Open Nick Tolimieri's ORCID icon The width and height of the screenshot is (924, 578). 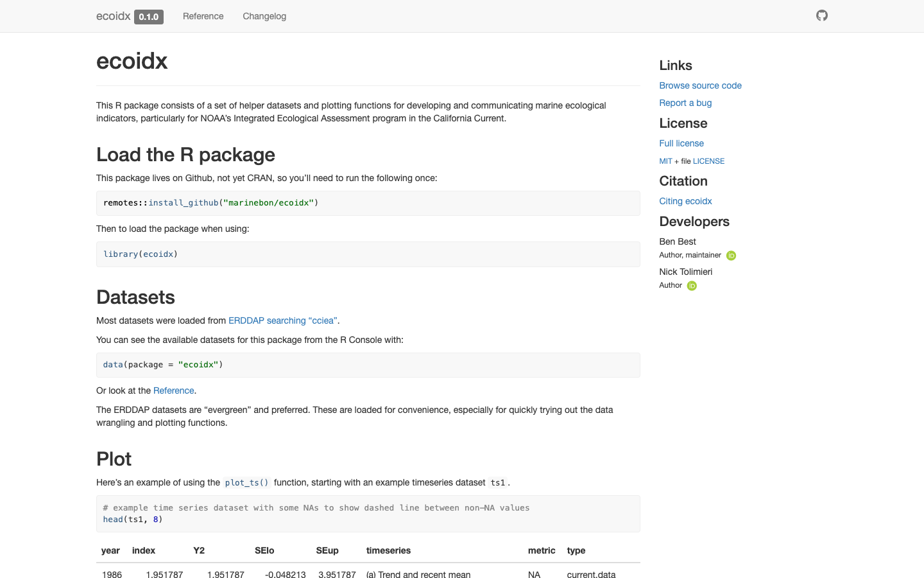click(692, 286)
